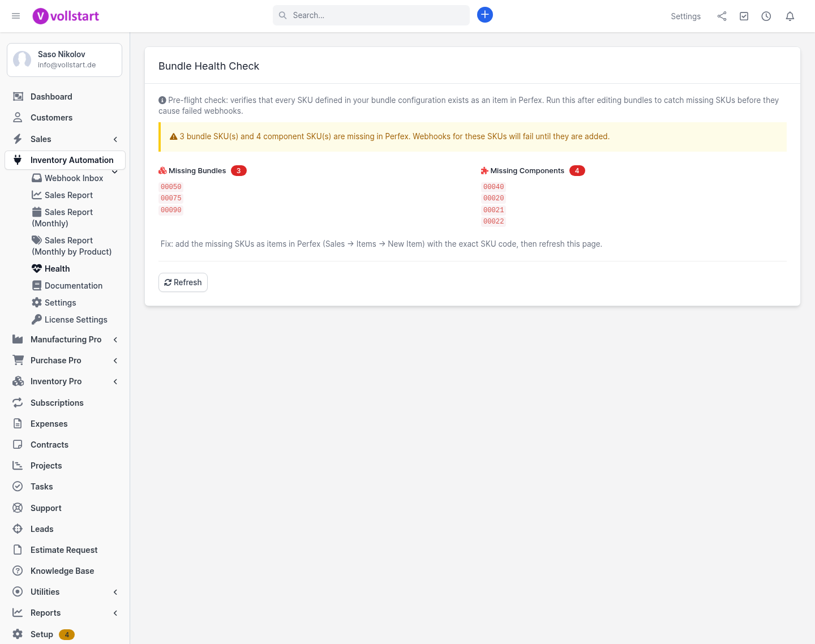This screenshot has height=644, width=815.
Task: Click the Dashboard sidebar icon
Action: 18,97
